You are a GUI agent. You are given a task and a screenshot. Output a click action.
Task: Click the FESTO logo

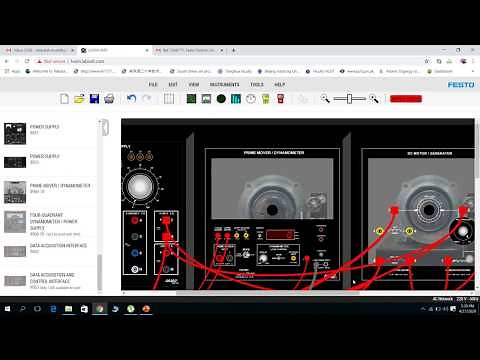click(x=461, y=85)
